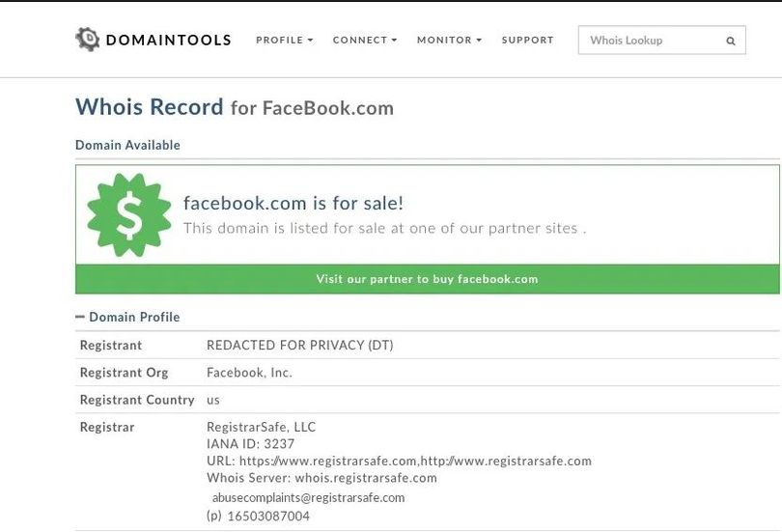Click the Whois Record page heading
The height and width of the screenshot is (532, 782).
(x=235, y=107)
